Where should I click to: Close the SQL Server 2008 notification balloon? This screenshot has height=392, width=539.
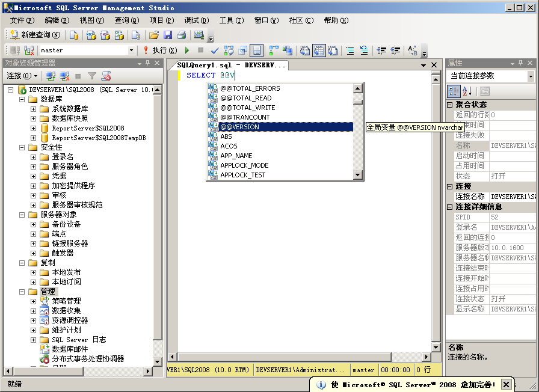coord(506,384)
